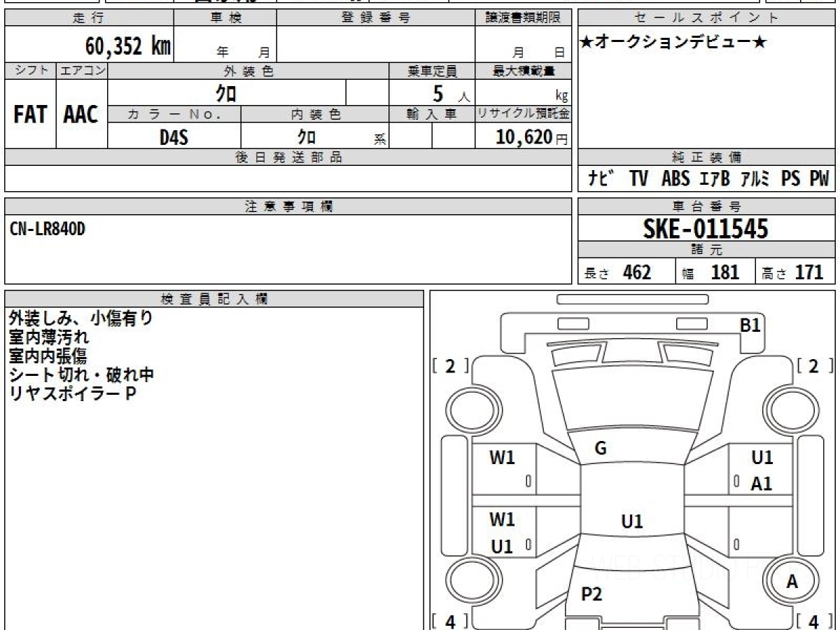The image size is (840, 630).
Task: Click the 幅 181 width cell
Action: tap(715, 272)
